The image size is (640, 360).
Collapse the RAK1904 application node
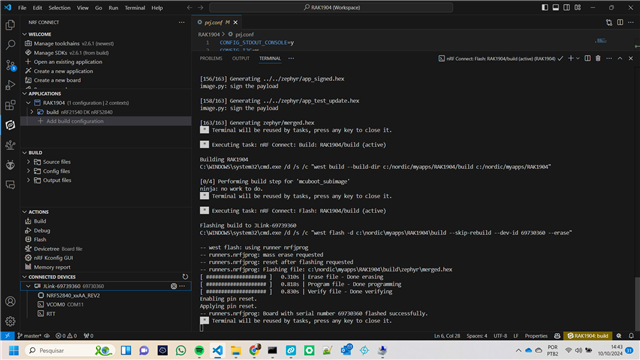(29, 103)
